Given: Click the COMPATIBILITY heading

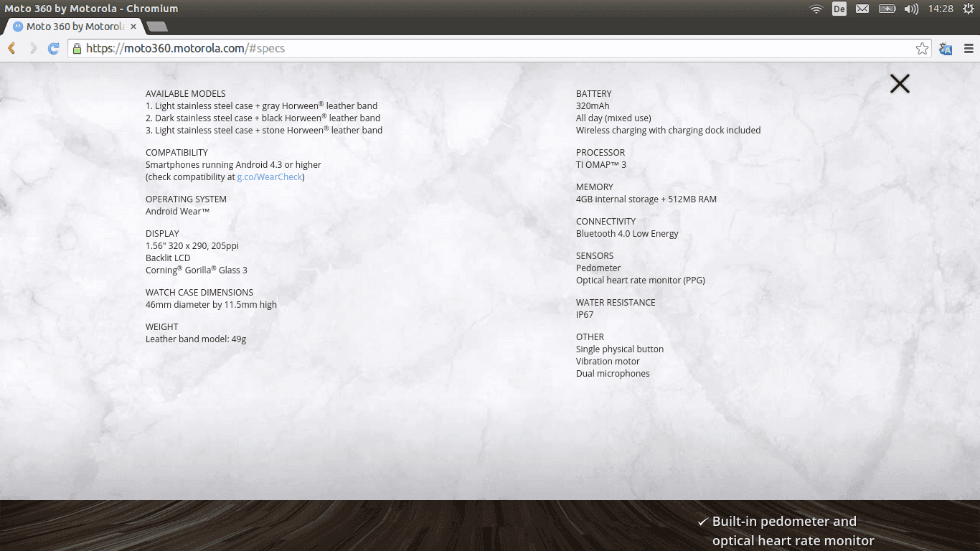Looking at the screenshot, I should coord(176,153).
